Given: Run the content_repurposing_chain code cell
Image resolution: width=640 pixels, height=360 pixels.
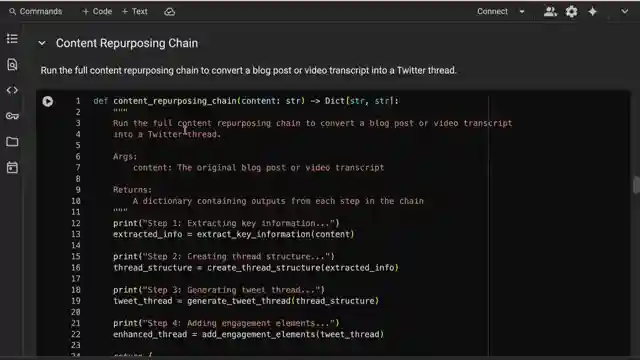Looking at the screenshot, I should (48, 101).
